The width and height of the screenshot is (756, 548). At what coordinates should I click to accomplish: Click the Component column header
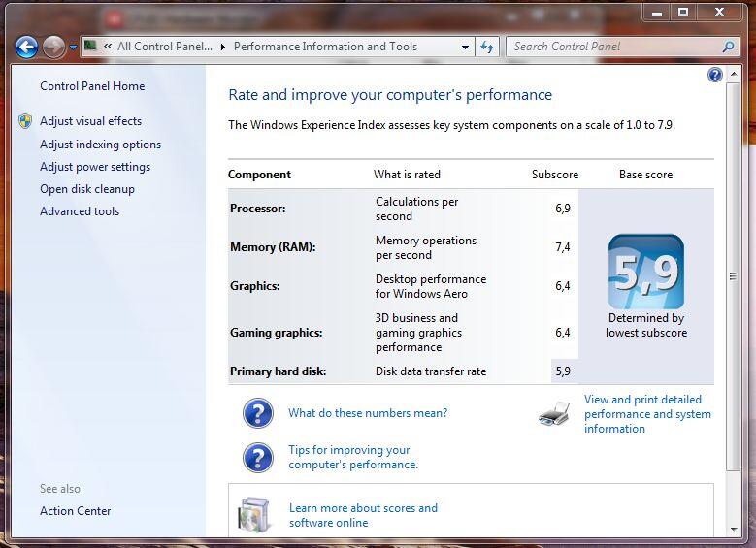(x=259, y=175)
